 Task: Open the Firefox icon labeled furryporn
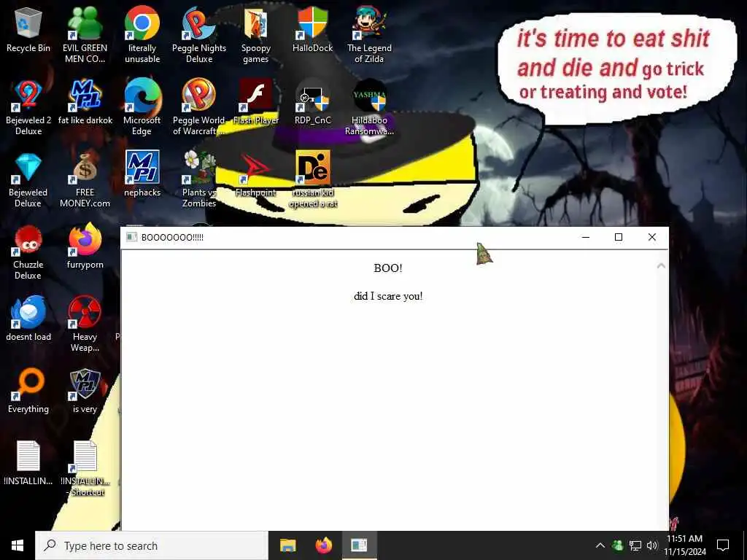point(85,246)
